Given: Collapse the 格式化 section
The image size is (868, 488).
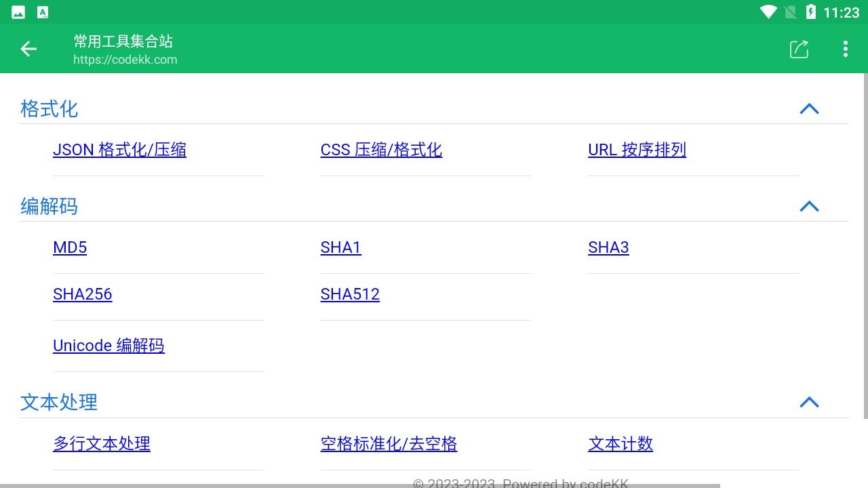Looking at the screenshot, I should 809,108.
